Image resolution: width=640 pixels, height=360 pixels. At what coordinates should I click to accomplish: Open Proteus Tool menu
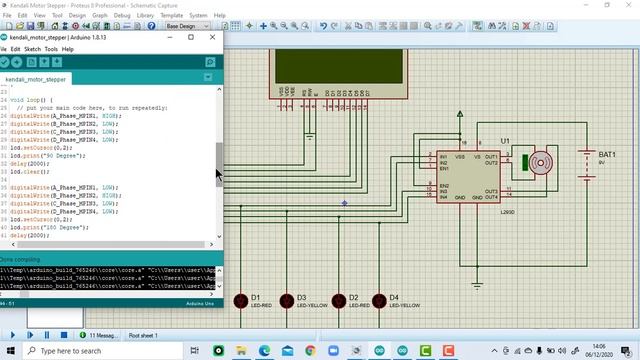(57, 15)
